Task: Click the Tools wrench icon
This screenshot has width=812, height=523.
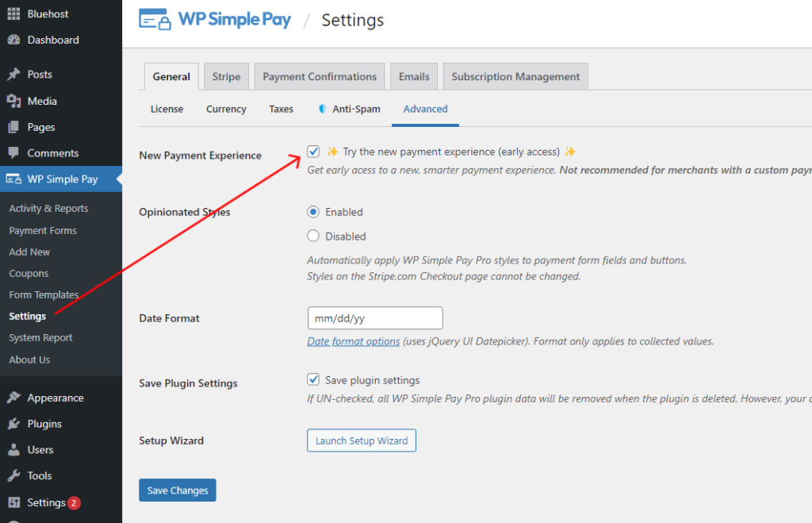Action: click(13, 476)
